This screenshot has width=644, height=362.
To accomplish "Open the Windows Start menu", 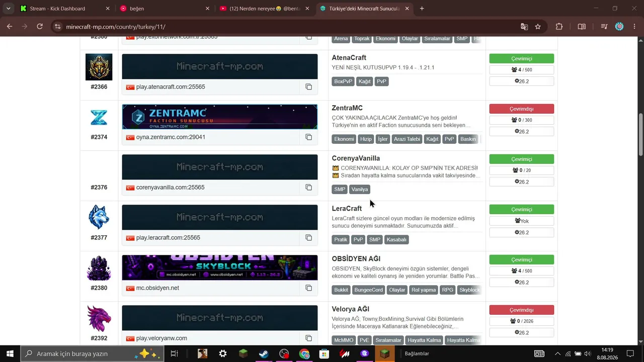I will point(10,353).
